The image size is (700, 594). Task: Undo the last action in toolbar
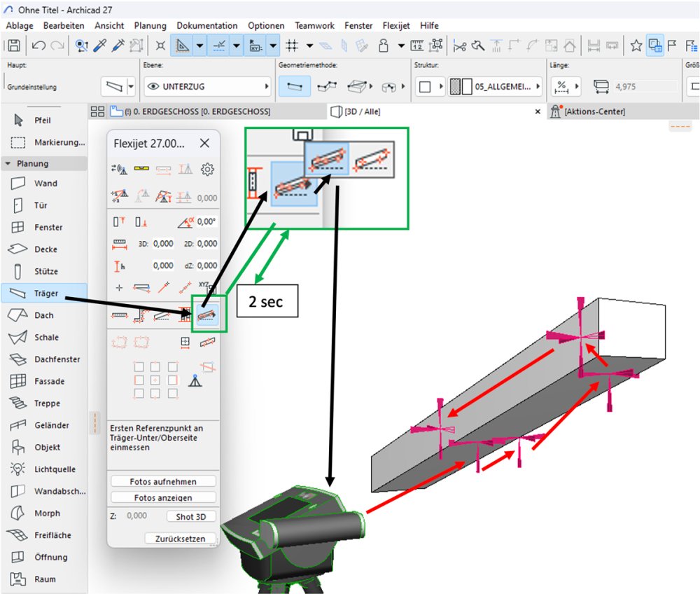click(x=38, y=45)
